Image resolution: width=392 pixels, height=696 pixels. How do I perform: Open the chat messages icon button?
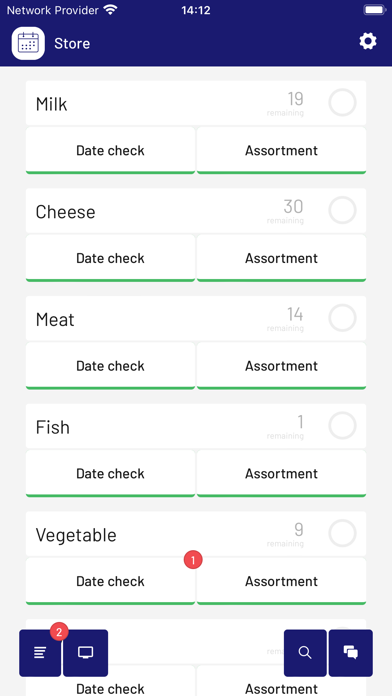coord(351,653)
